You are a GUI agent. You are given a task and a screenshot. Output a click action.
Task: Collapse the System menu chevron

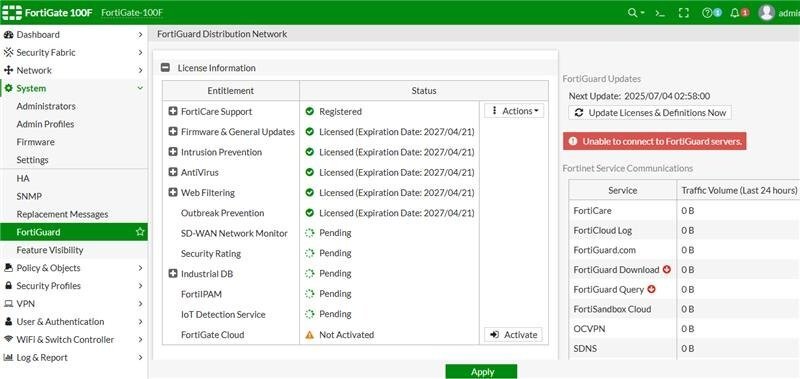(140, 88)
